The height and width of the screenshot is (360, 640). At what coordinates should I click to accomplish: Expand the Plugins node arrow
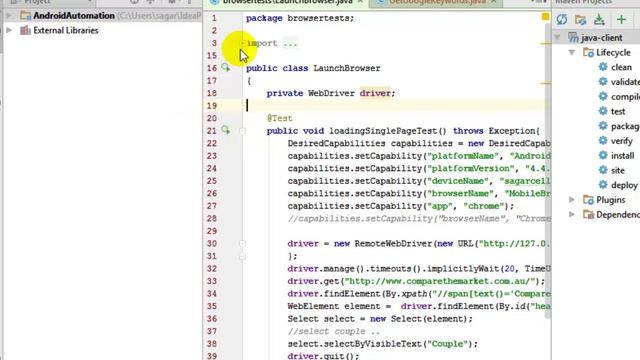tap(572, 200)
